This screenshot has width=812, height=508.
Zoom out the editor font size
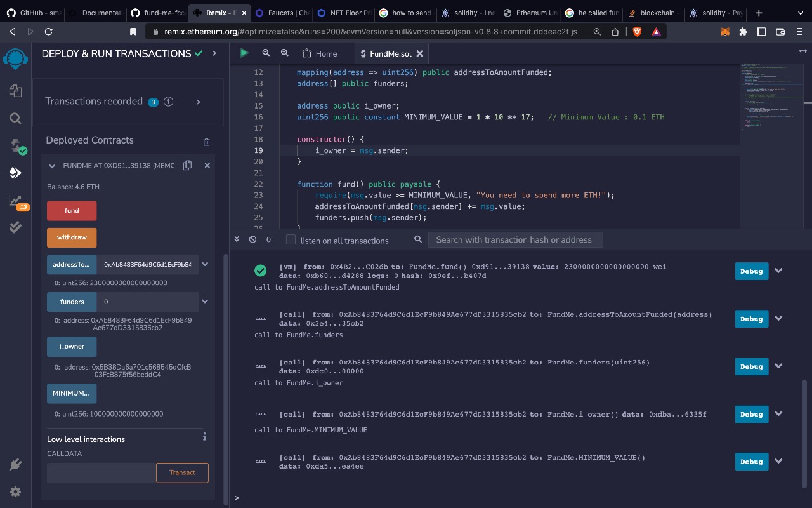(x=266, y=53)
